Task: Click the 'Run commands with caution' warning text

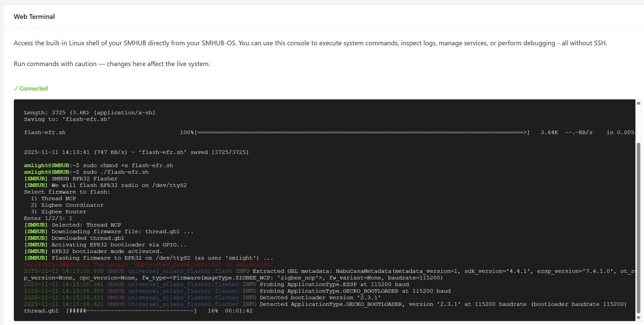Action: (112, 64)
